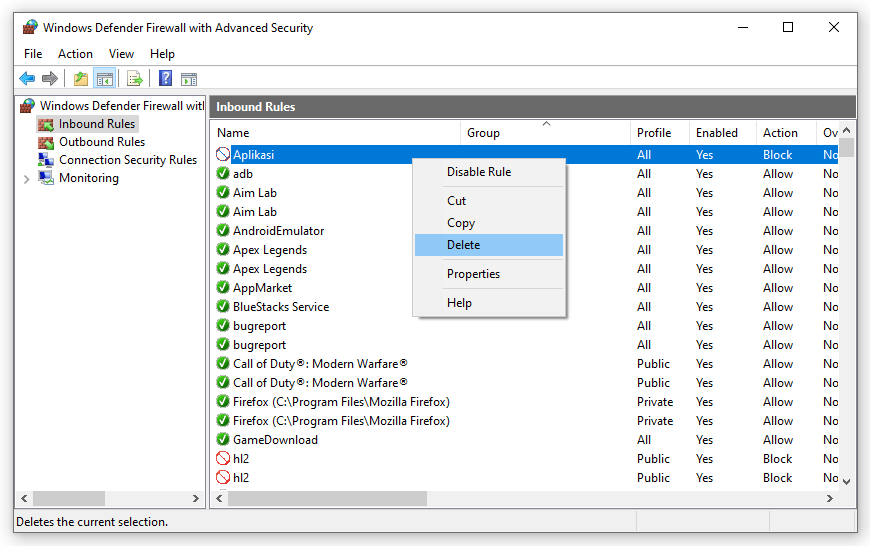Open the Action menu
Screen dimensions: 870x546
[75, 54]
